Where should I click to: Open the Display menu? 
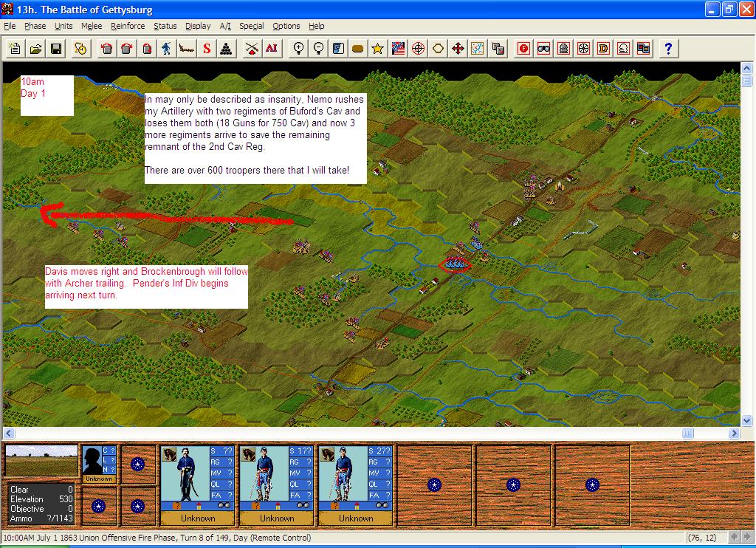[x=198, y=26]
